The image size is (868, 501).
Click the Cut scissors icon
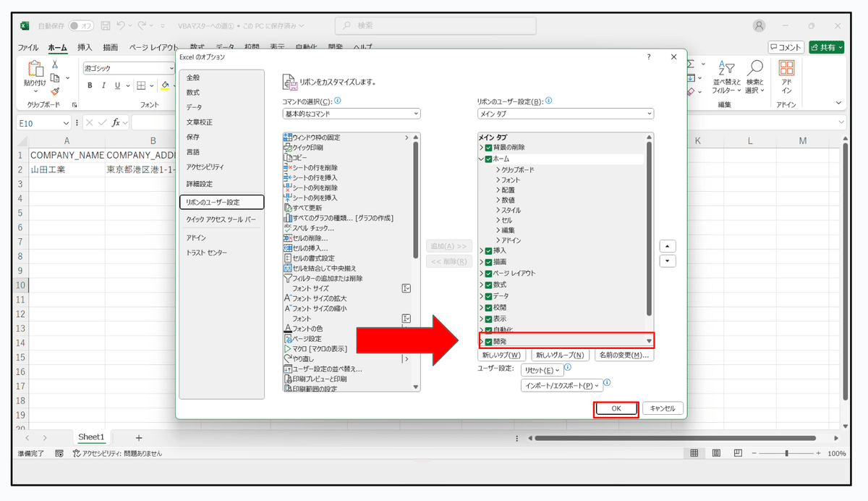pos(55,64)
